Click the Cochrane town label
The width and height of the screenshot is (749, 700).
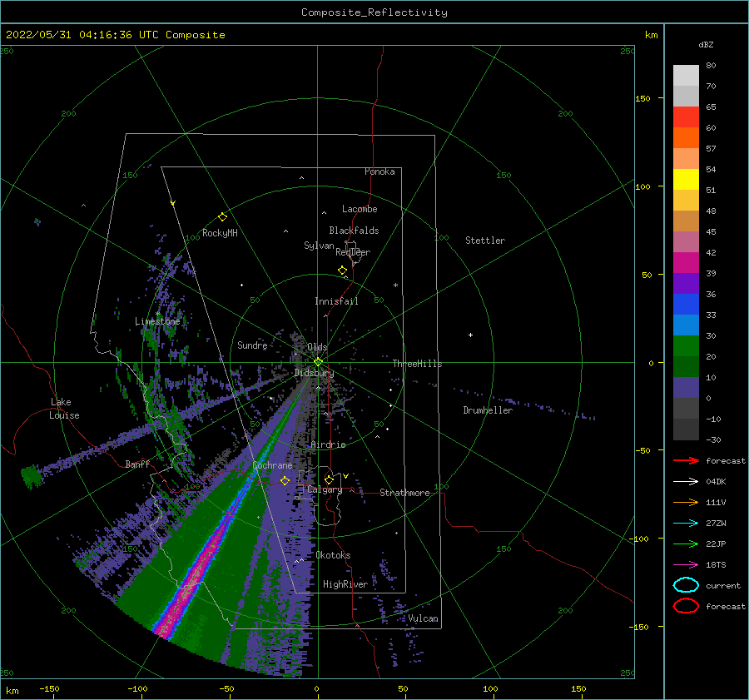point(272,465)
